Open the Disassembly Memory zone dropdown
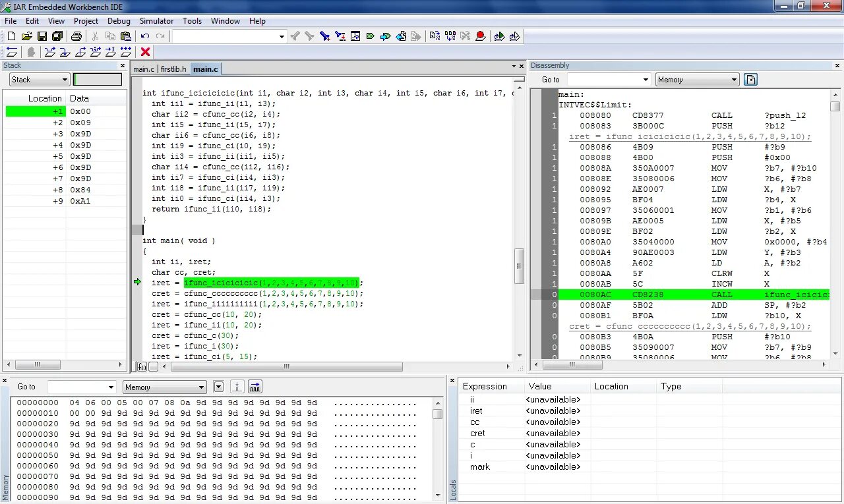844x504 pixels. (x=698, y=80)
